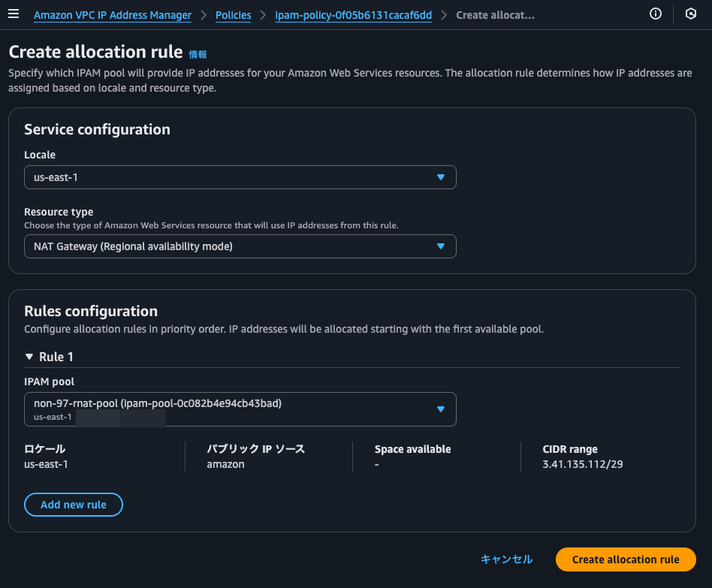Click the truncated Create allocat... breadcrumb item
This screenshot has height=588, width=712.
pyautogui.click(x=496, y=15)
